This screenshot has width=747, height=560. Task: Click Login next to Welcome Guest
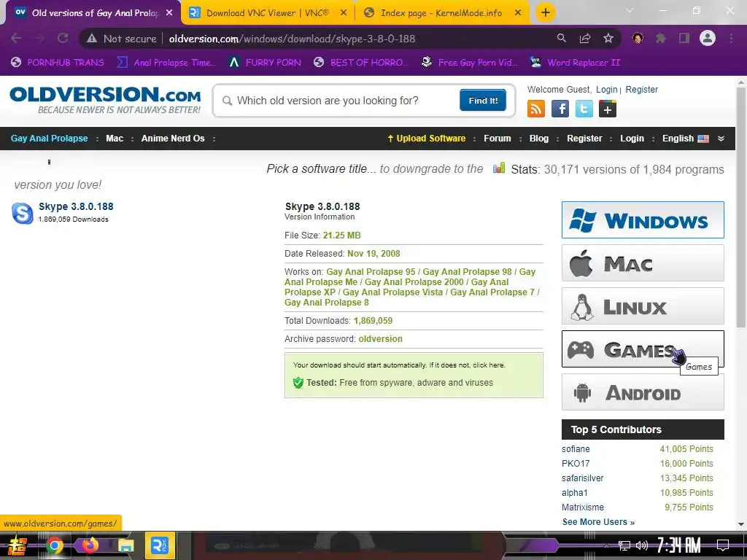tap(606, 90)
